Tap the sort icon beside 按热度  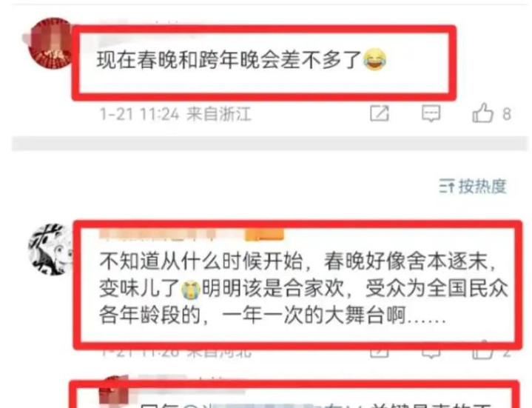point(447,186)
